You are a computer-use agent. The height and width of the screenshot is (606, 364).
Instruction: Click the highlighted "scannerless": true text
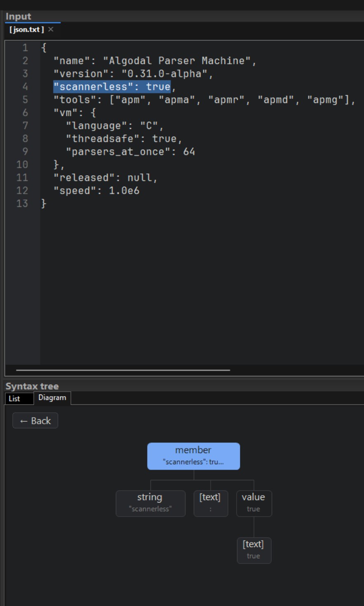[x=112, y=87]
